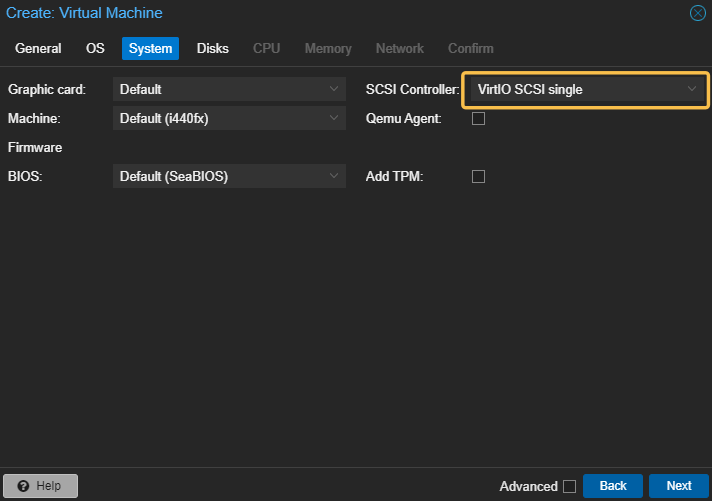This screenshot has width=712, height=501.
Task: Open the Network tab
Action: (399, 48)
